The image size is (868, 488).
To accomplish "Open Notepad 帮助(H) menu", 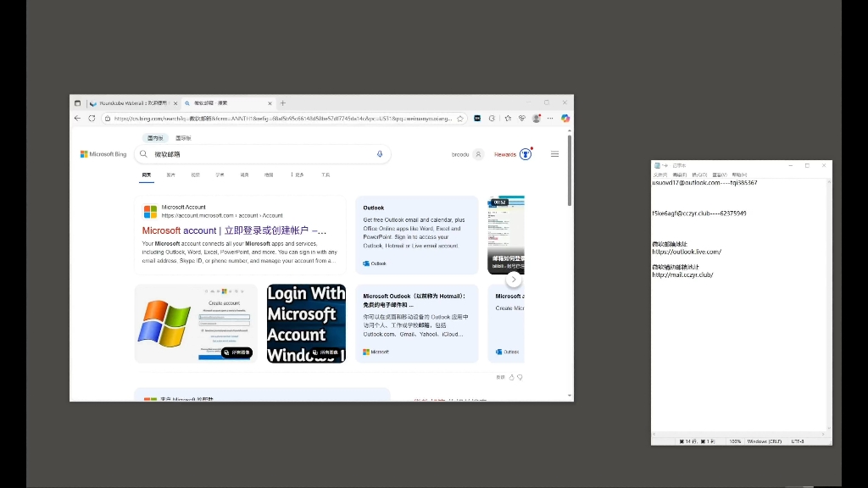I will pos(739,175).
